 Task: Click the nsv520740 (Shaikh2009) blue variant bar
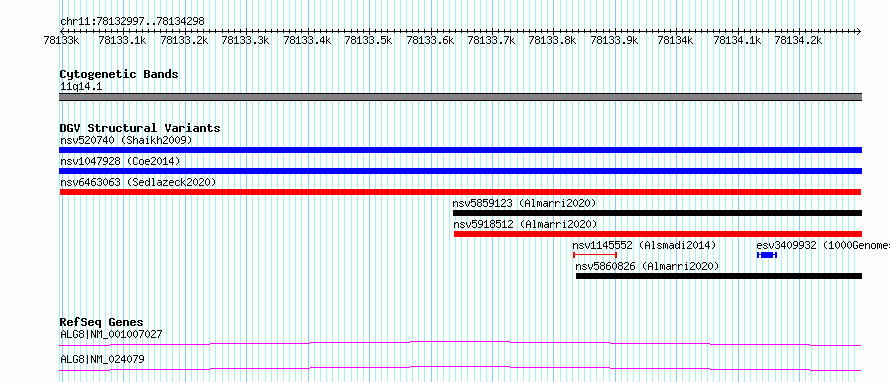pyautogui.click(x=460, y=150)
